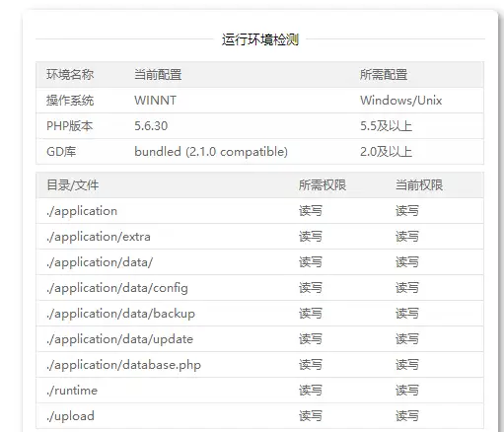Select the 环境名称 column header
The height and width of the screenshot is (432, 504).
pos(70,75)
